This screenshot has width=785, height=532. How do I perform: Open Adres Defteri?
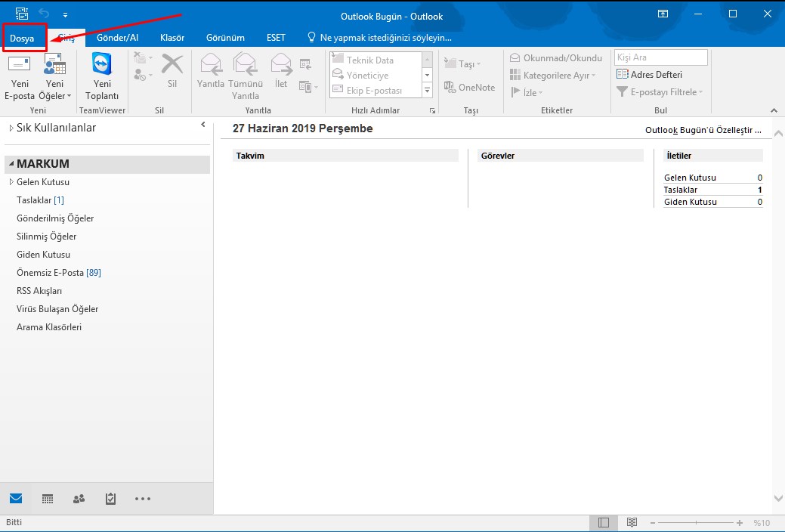pos(649,74)
